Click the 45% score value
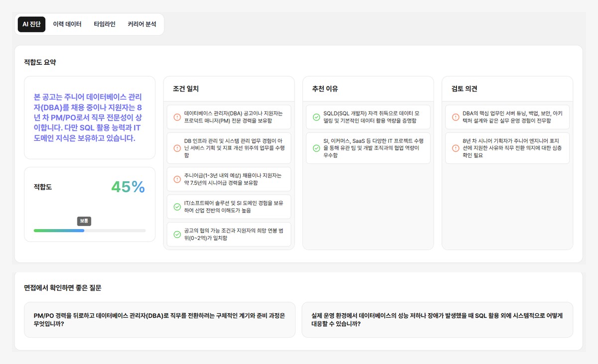The width and height of the screenshot is (598, 364). [x=128, y=187]
